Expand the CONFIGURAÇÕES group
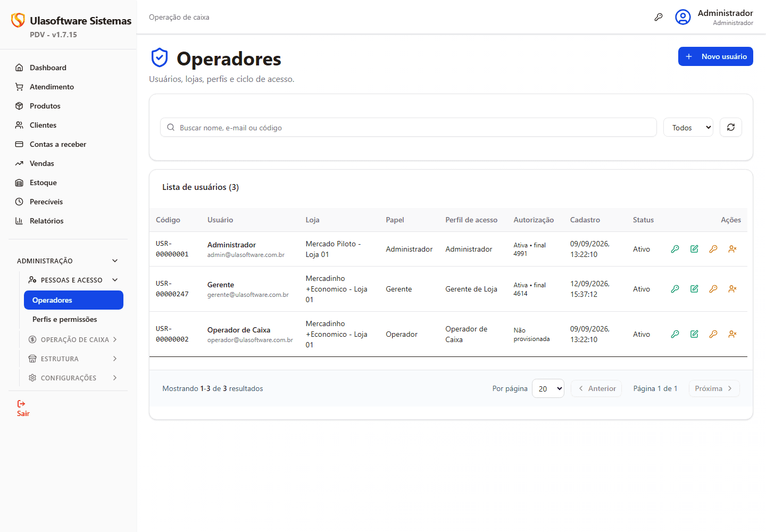Viewport: 766px width, 532px height. coord(73,378)
